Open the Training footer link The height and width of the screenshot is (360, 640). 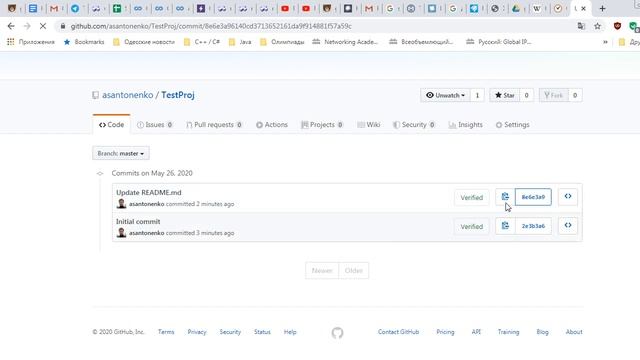coord(508,332)
